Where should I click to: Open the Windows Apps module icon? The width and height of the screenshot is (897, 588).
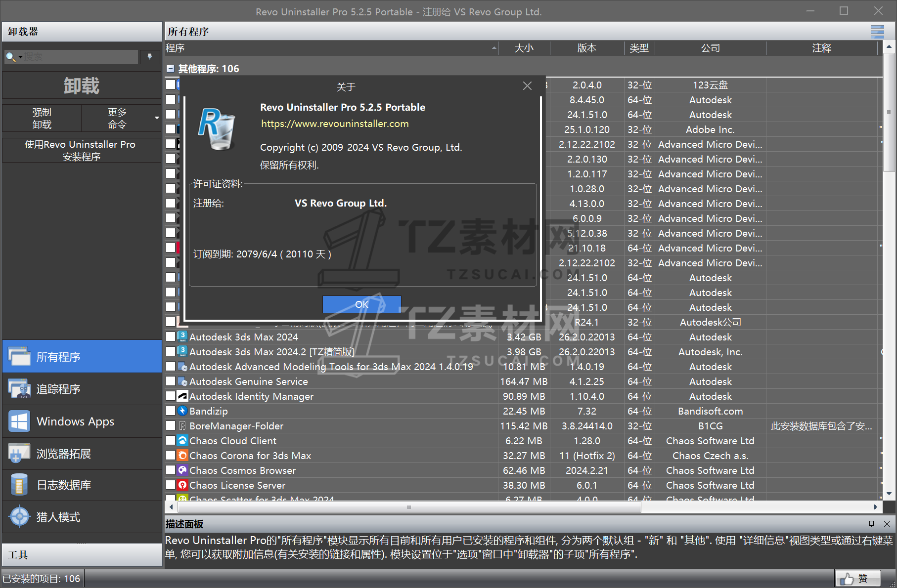19,421
